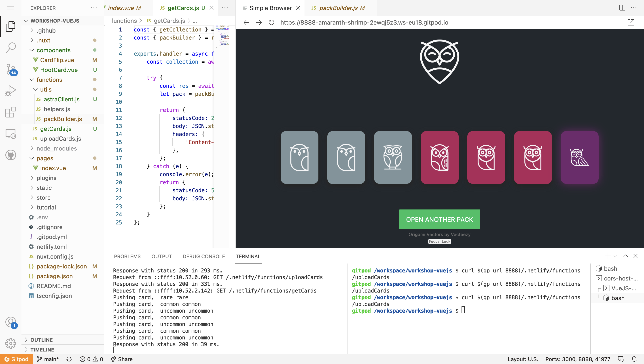Open the Remote Explorer view
The height and width of the screenshot is (364, 644).
coord(11,134)
